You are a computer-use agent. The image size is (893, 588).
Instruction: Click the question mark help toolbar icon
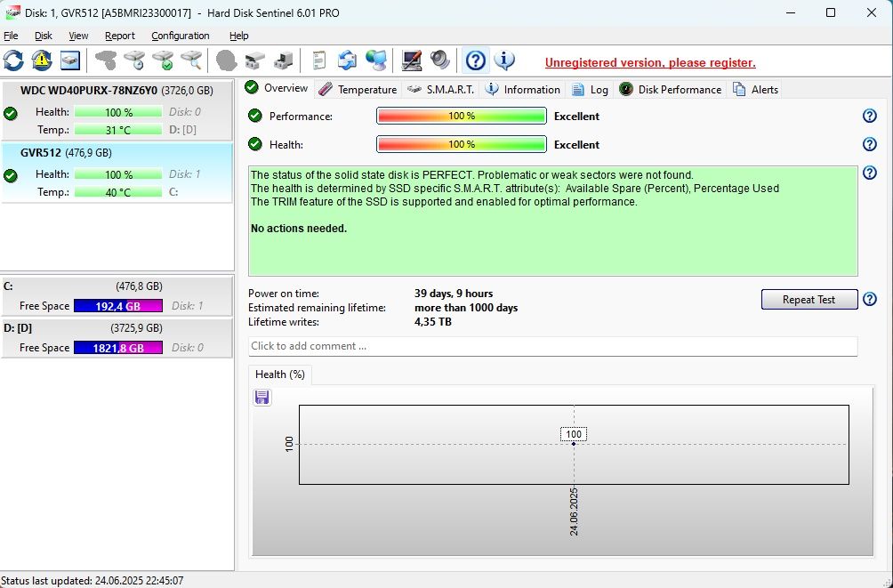point(475,60)
